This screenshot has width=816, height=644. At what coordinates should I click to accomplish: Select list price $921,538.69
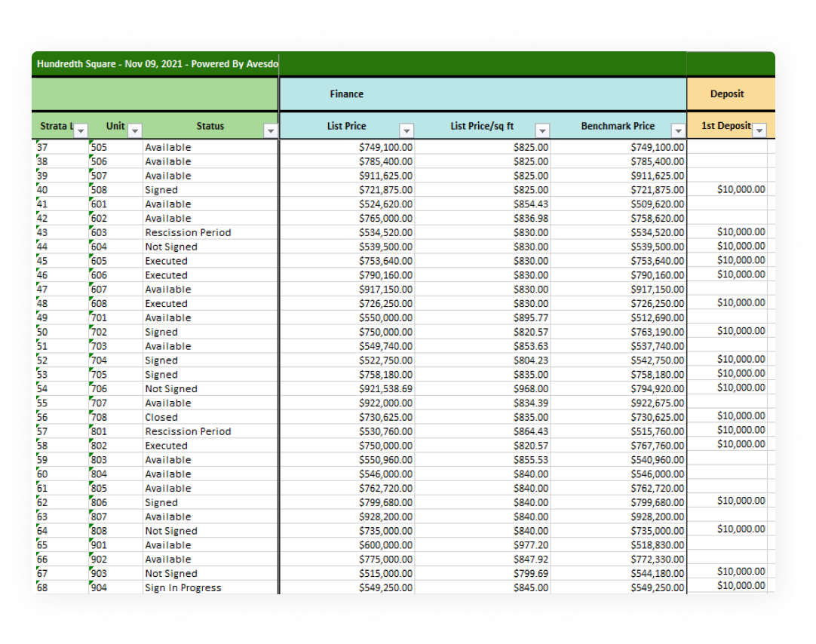point(348,388)
